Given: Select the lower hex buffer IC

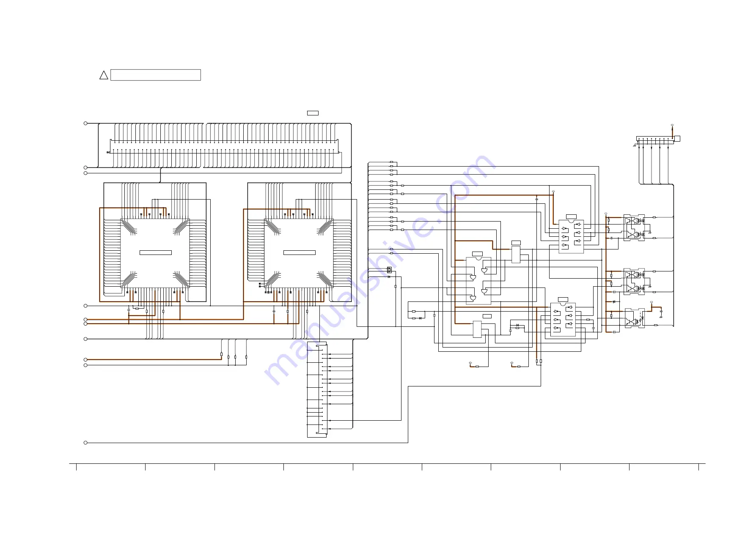Looking at the screenshot, I should pos(563,320).
